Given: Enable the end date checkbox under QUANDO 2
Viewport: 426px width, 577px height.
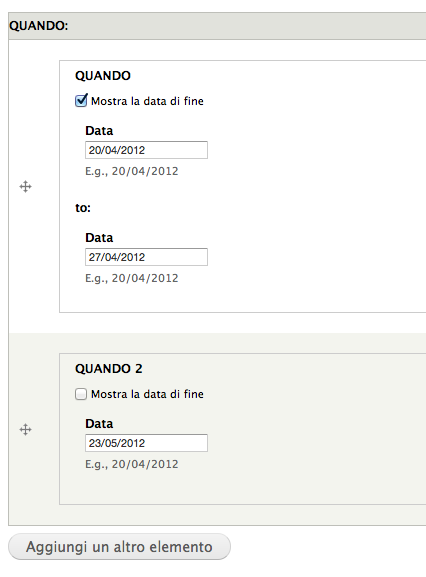Looking at the screenshot, I should 81,394.
